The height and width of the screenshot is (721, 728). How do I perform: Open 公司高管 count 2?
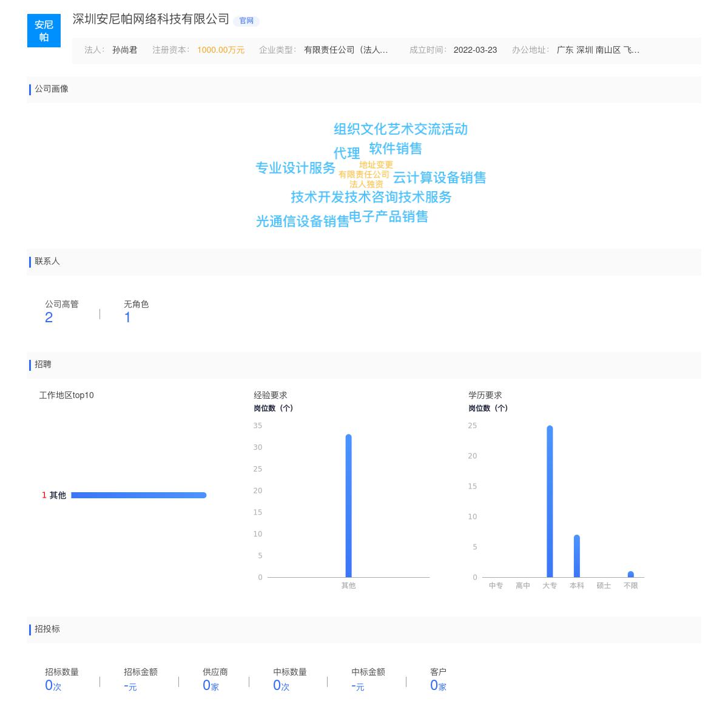(x=49, y=317)
